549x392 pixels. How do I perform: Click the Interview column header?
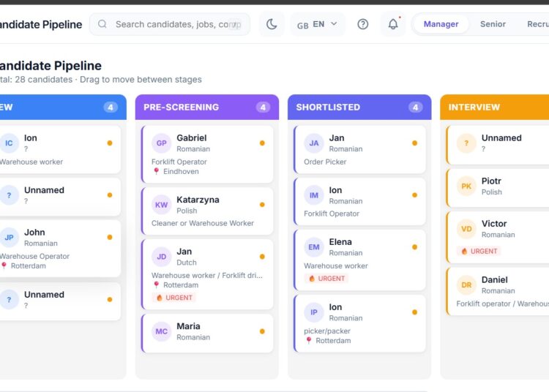(494, 107)
